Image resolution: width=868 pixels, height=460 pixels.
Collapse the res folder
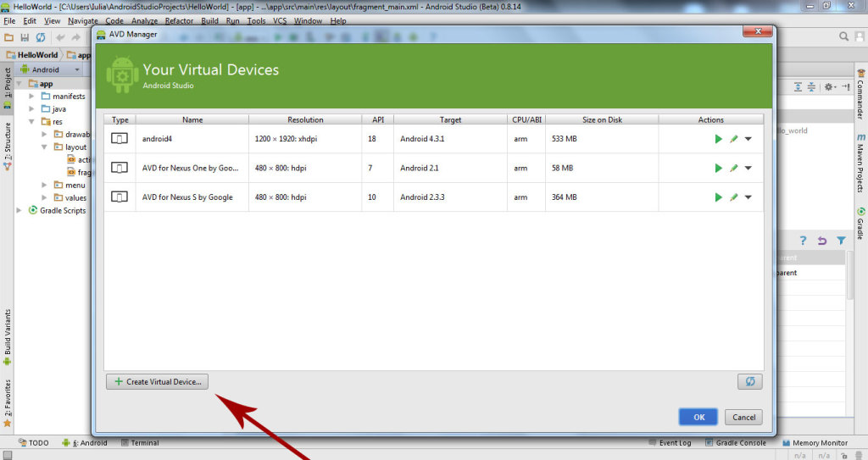(31, 122)
